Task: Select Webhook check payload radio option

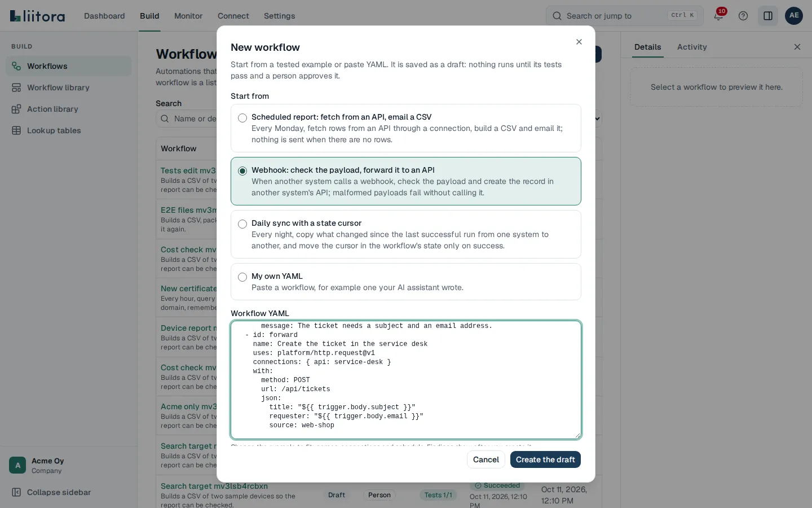Action: tap(242, 171)
